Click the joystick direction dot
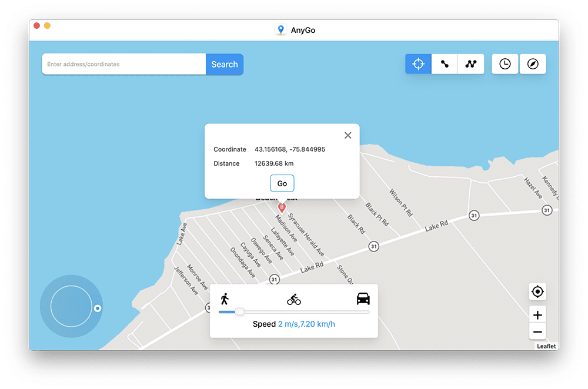 [98, 308]
